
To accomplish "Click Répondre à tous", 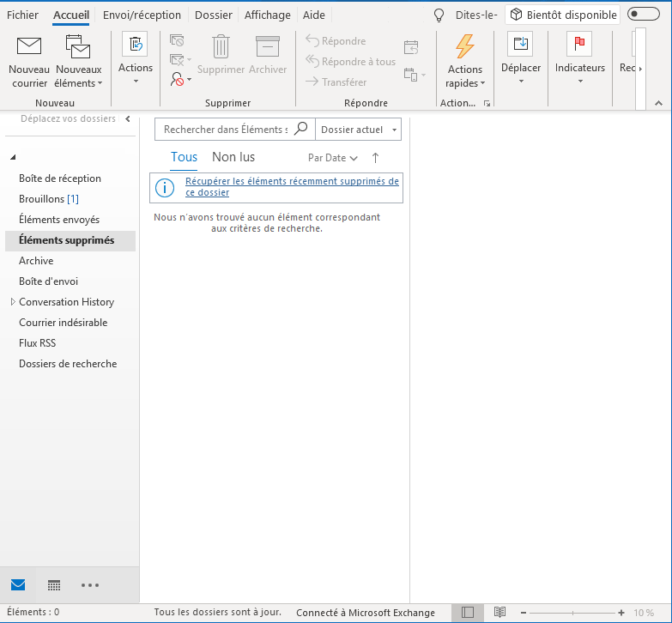I will tap(350, 62).
